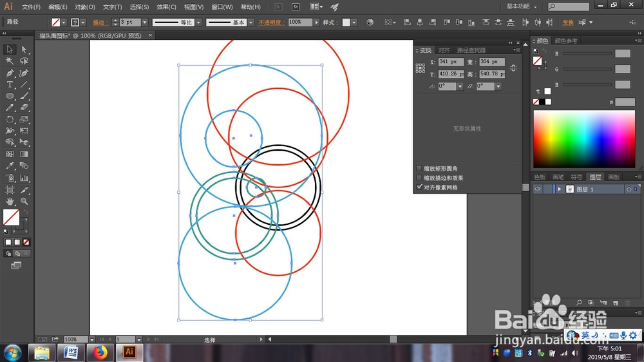Click Recolor Artwork wheel icon
The image size is (644, 362).
point(370,22)
